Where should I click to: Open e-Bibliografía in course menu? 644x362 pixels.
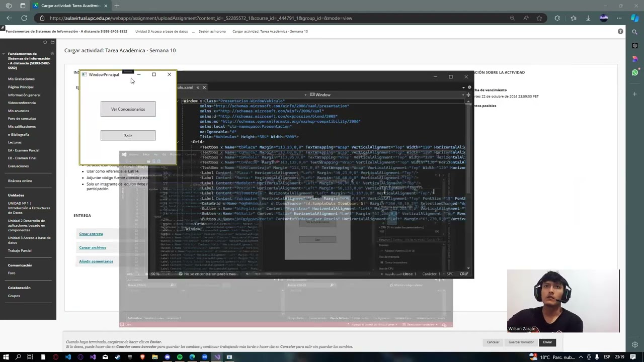pyautogui.click(x=19, y=134)
